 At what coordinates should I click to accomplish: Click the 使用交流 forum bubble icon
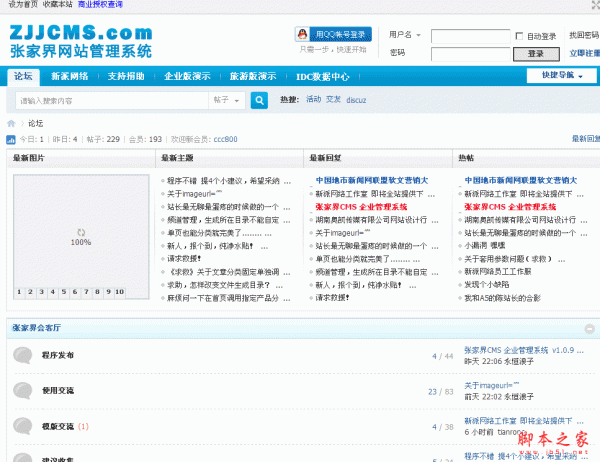coord(23,391)
